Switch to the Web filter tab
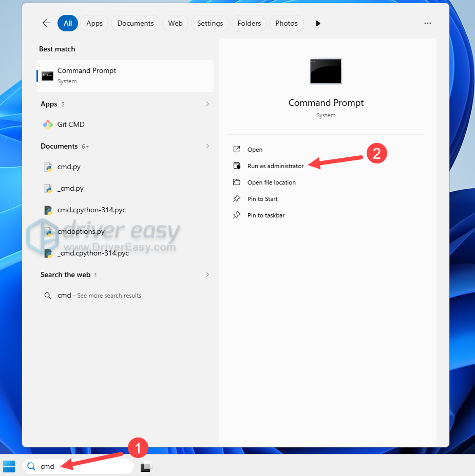 coord(175,23)
